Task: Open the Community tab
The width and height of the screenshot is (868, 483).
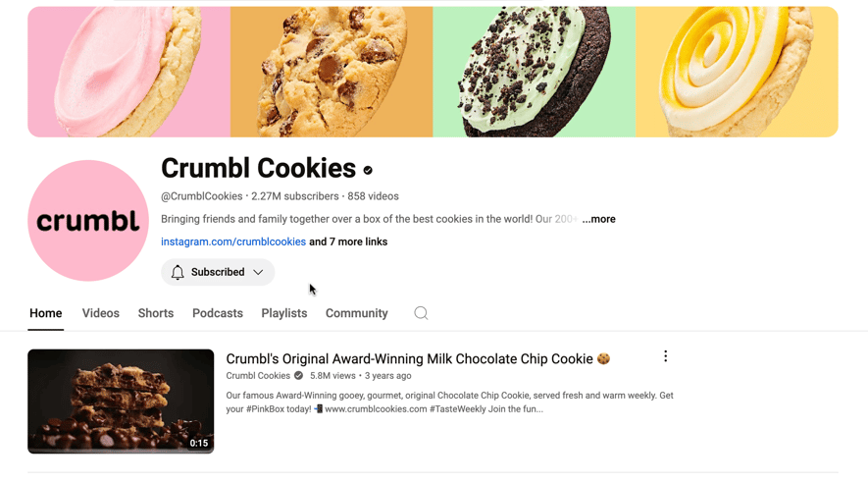Action: (x=356, y=313)
